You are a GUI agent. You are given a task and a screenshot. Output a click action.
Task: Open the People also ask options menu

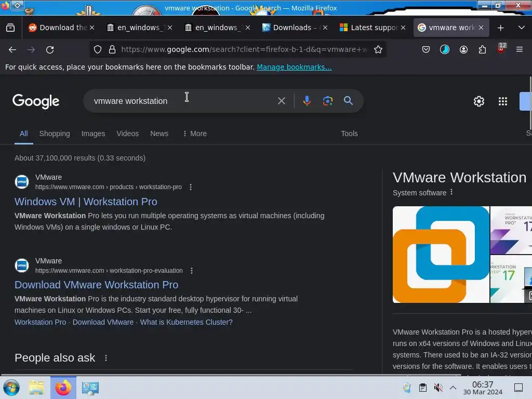(x=106, y=358)
